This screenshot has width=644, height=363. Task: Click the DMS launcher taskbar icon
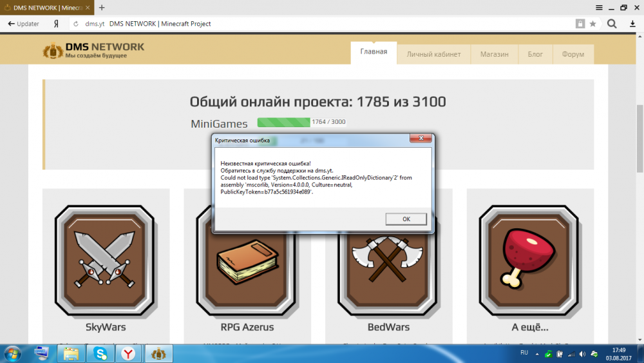(x=158, y=353)
